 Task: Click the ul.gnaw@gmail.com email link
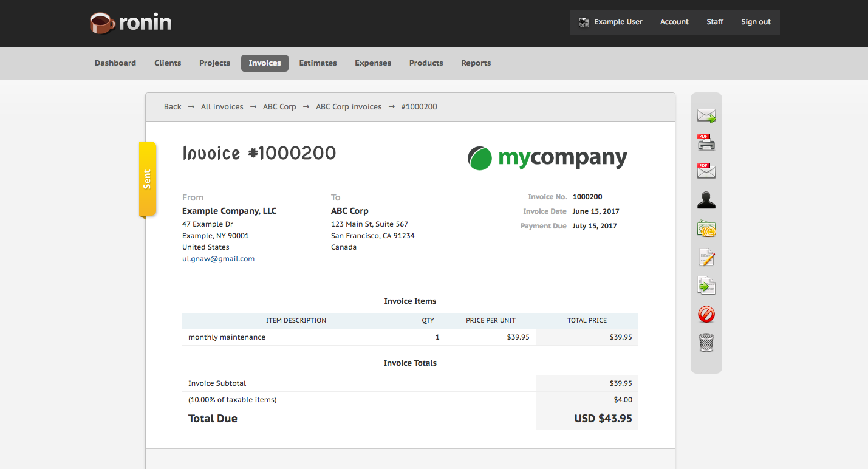pyautogui.click(x=218, y=259)
